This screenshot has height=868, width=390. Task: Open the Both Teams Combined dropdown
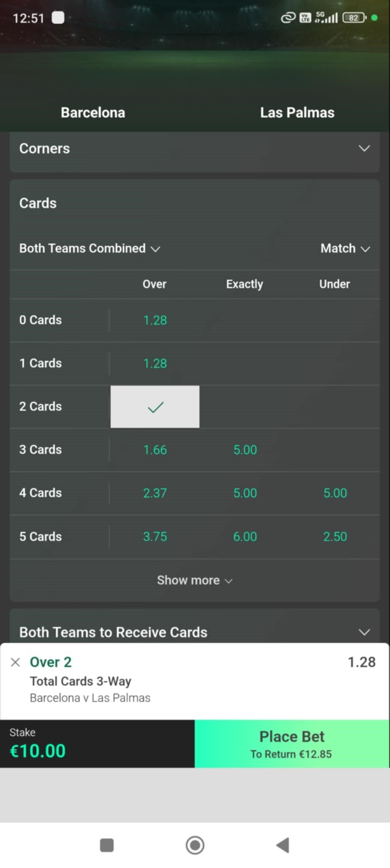pos(90,248)
